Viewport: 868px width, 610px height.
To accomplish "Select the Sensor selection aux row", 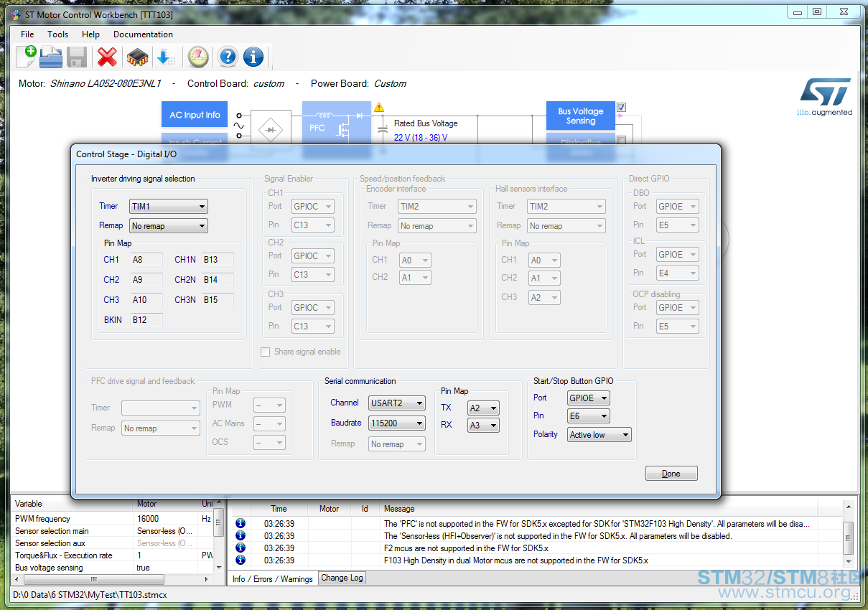I will coord(113,543).
